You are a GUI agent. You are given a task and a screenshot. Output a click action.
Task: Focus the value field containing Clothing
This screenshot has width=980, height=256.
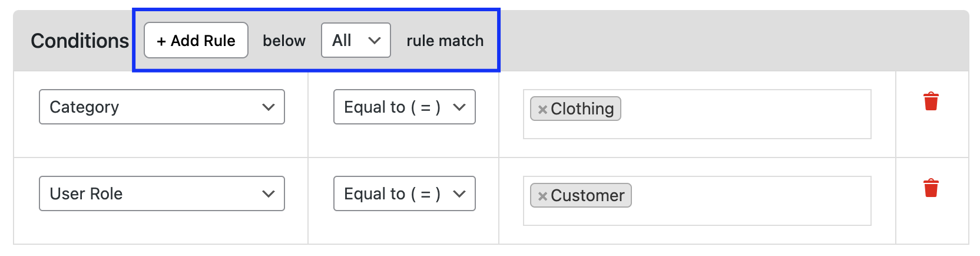pyautogui.click(x=697, y=114)
